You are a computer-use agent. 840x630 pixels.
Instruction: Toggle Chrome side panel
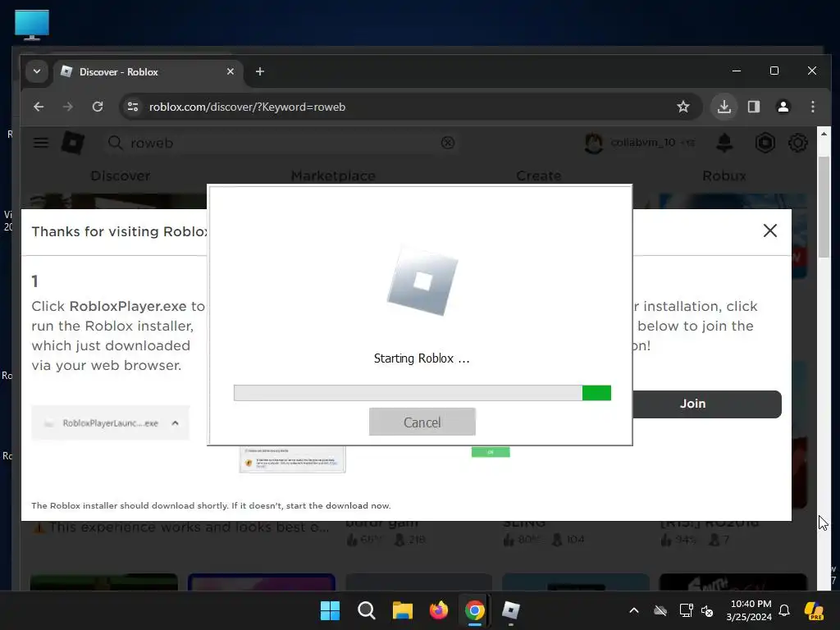(x=754, y=107)
